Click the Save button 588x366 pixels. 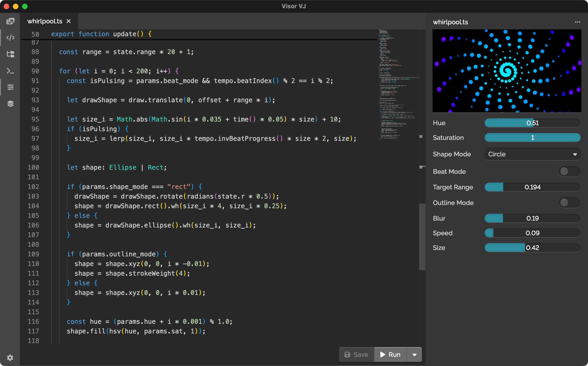click(356, 355)
